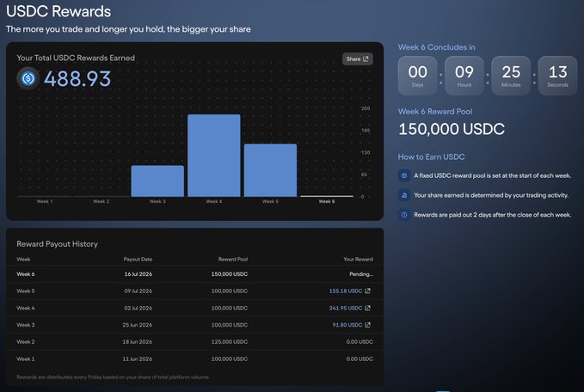This screenshot has width=584, height=392.
Task: Click the Week 1 reward of 0.00 USDC
Action: [360, 358]
